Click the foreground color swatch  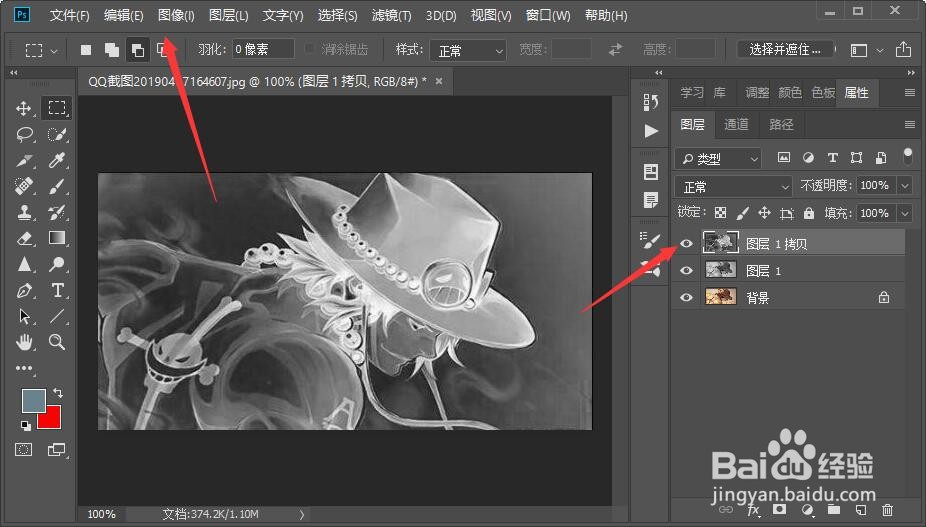32,399
